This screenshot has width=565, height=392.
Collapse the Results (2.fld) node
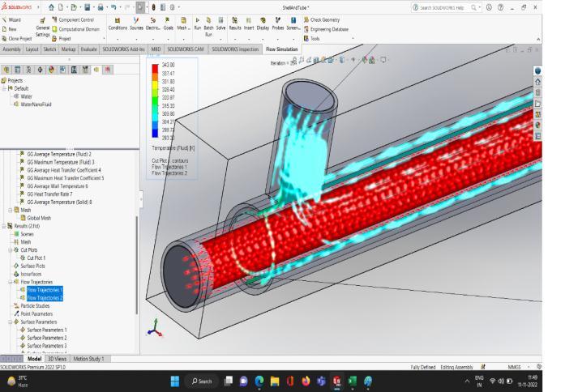(4, 226)
